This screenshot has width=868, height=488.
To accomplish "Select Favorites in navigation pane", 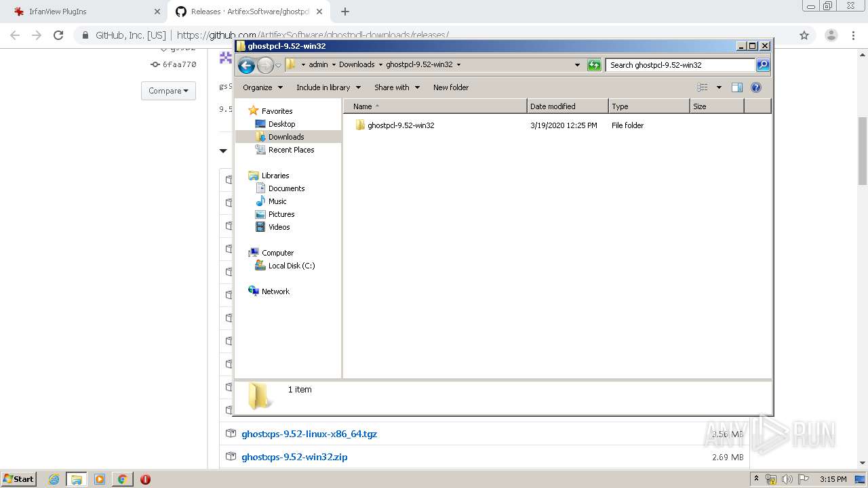I will coord(277,111).
